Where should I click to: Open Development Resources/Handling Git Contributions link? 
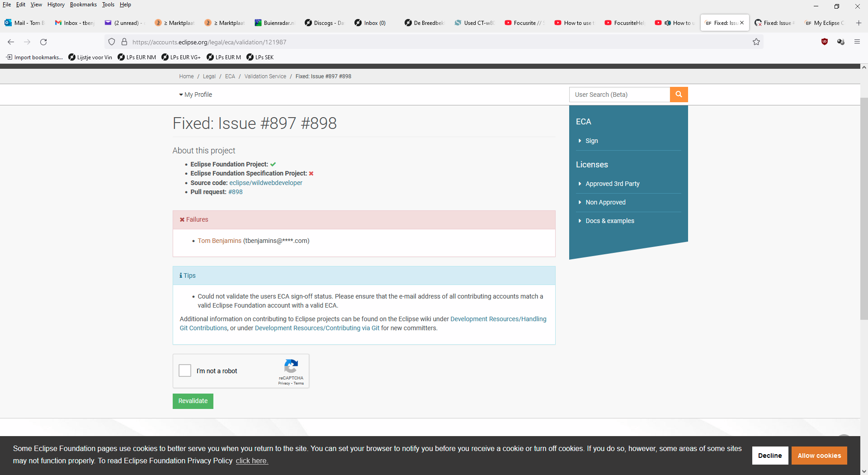(498, 319)
